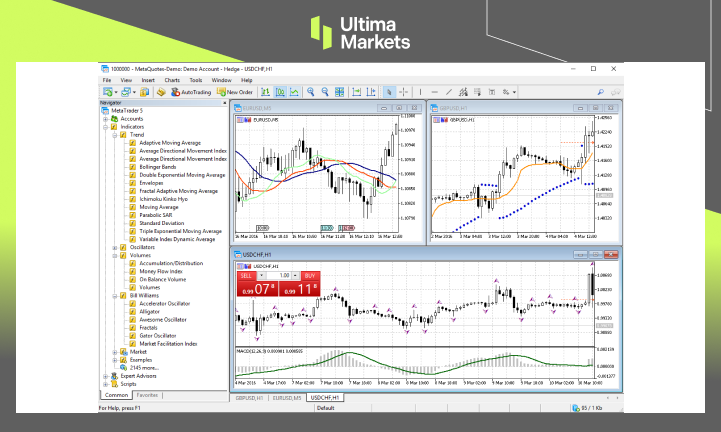Image resolution: width=721 pixels, height=432 pixels.
Task: Select the crosshair tool
Action: (x=403, y=92)
